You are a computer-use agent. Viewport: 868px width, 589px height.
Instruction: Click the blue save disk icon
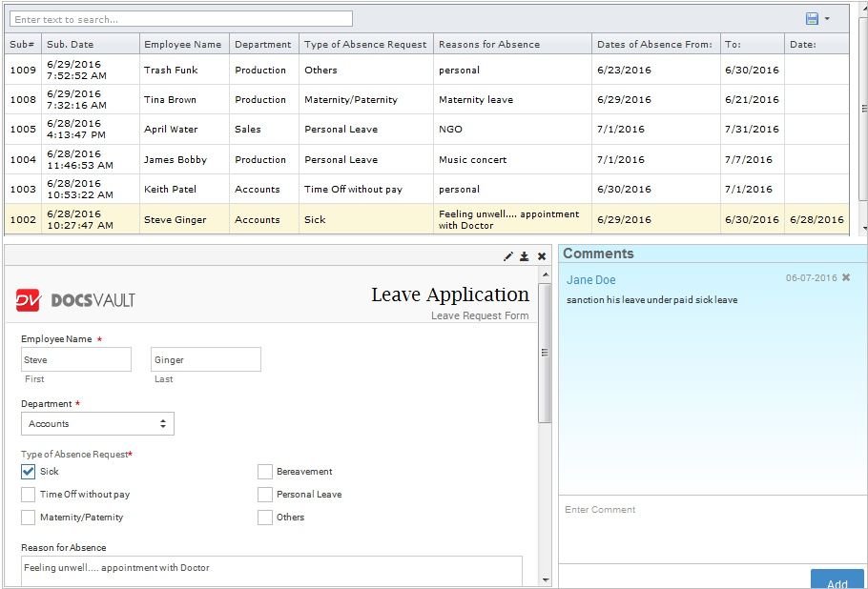tap(812, 19)
